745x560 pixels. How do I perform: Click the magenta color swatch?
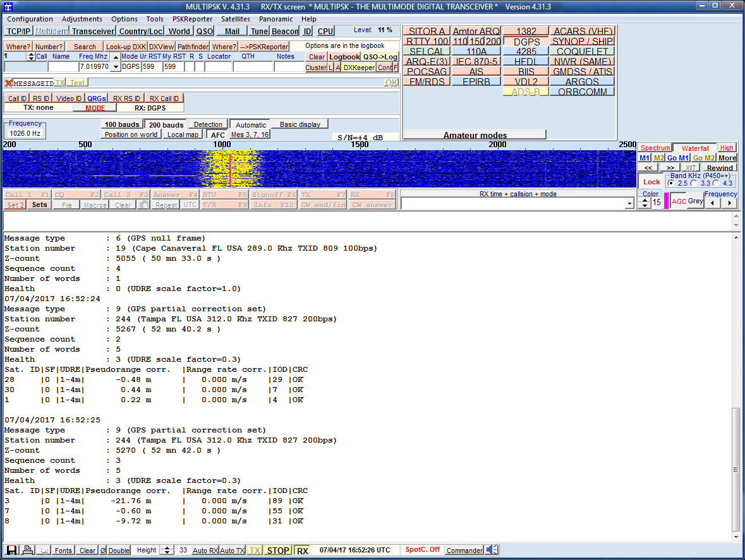pyautogui.click(x=666, y=201)
